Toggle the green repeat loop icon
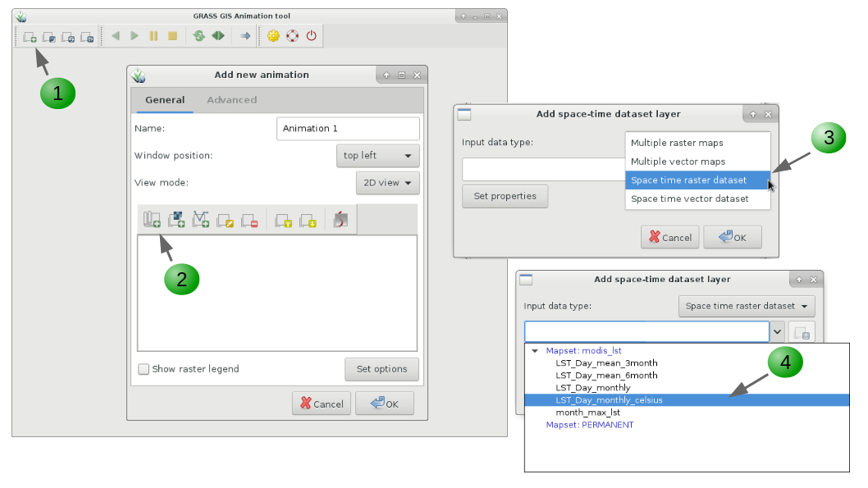 pos(199,36)
